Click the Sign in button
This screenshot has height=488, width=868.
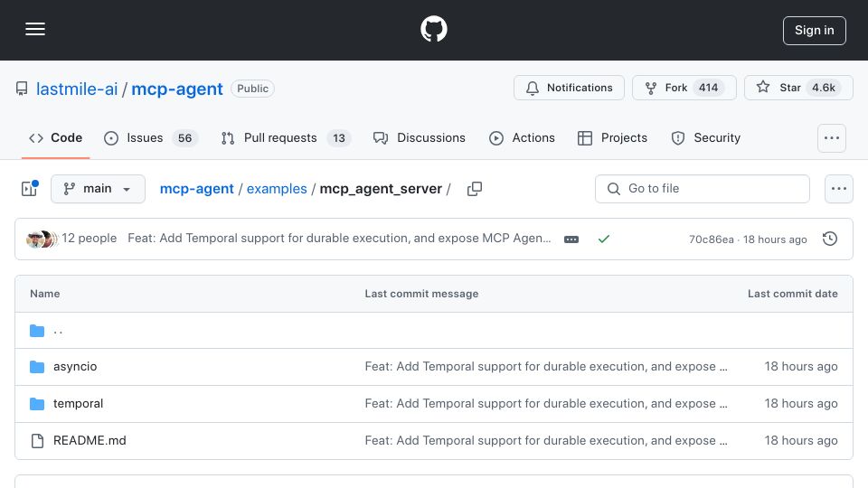click(x=815, y=31)
